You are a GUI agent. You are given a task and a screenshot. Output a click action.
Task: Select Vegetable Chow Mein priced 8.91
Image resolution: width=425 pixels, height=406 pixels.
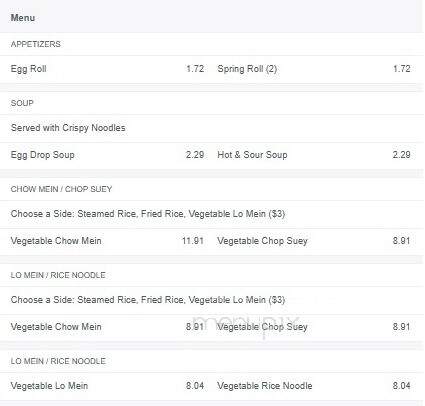56,327
